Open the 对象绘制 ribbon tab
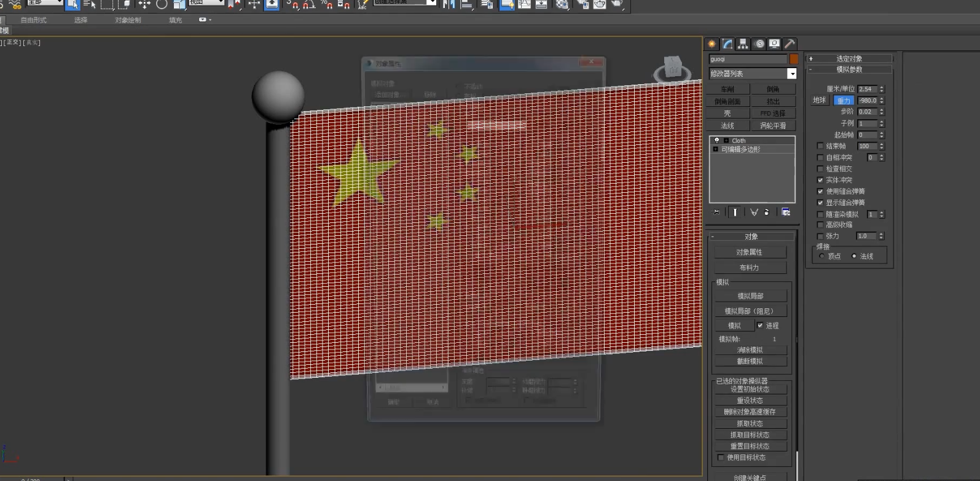Image resolution: width=980 pixels, height=481 pixels. pyautogui.click(x=128, y=20)
